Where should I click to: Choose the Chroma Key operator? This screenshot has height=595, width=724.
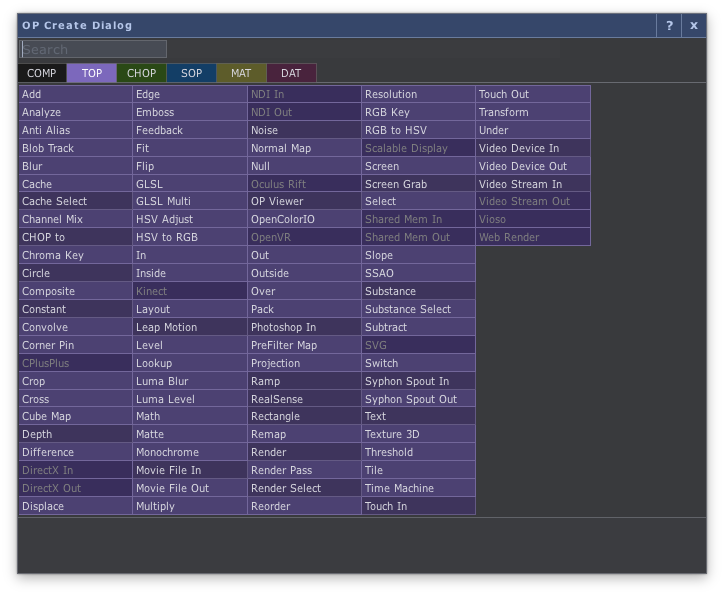(76, 255)
